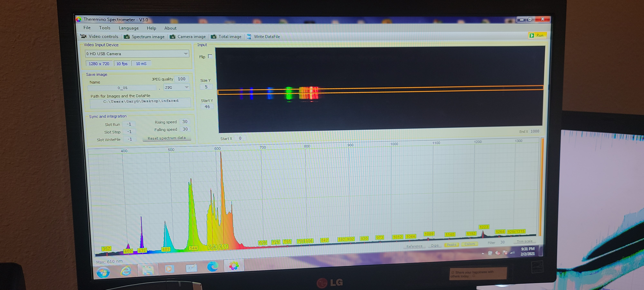
Task: Click the Reset spectrum data button
Action: coord(166,138)
